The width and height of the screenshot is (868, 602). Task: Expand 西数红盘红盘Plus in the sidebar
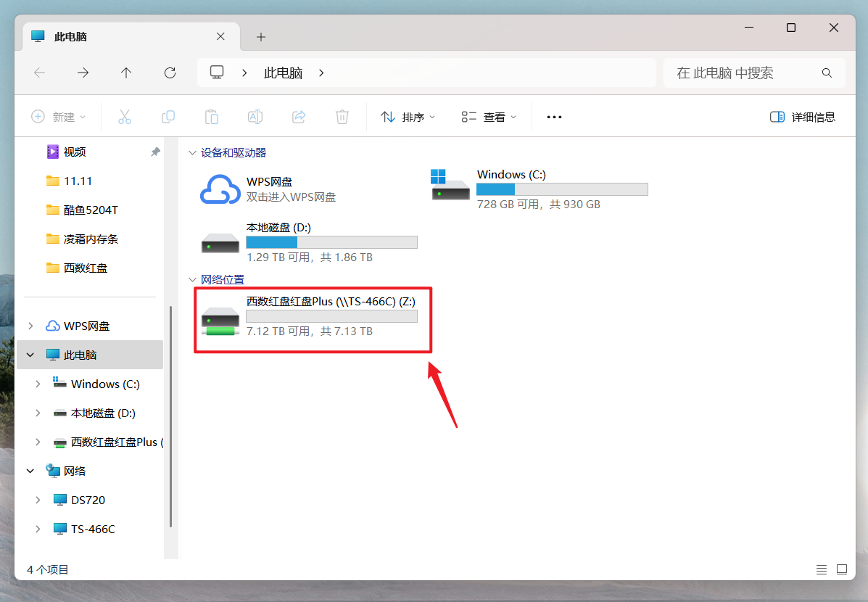pyautogui.click(x=38, y=442)
